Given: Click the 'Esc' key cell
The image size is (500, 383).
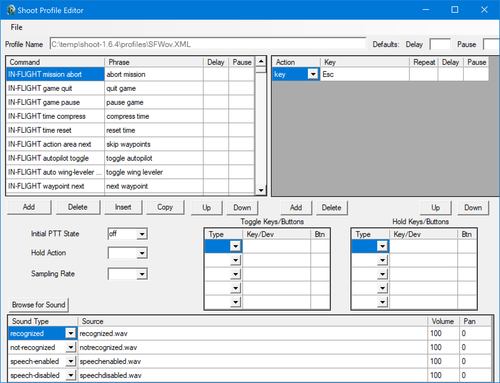Looking at the screenshot, I should 365,74.
